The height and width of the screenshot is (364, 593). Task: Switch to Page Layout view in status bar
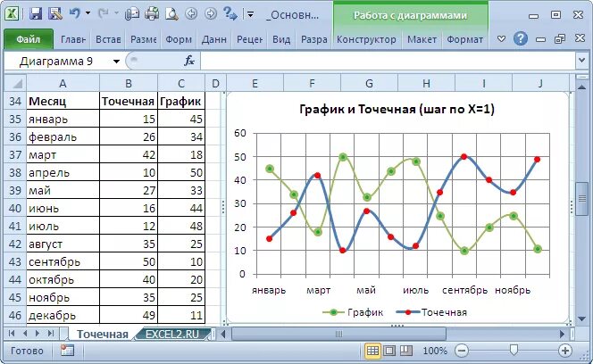(x=389, y=351)
